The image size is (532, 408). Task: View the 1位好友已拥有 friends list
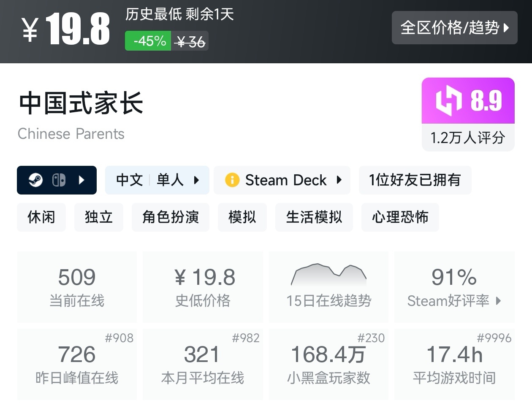(415, 180)
